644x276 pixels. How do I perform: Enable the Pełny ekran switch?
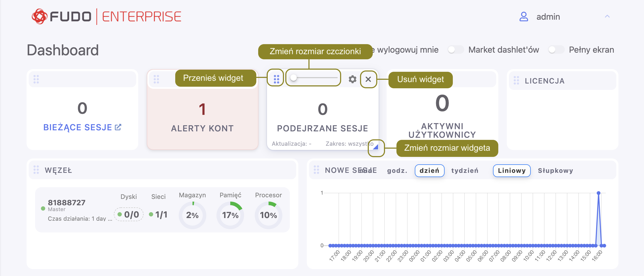click(x=556, y=50)
